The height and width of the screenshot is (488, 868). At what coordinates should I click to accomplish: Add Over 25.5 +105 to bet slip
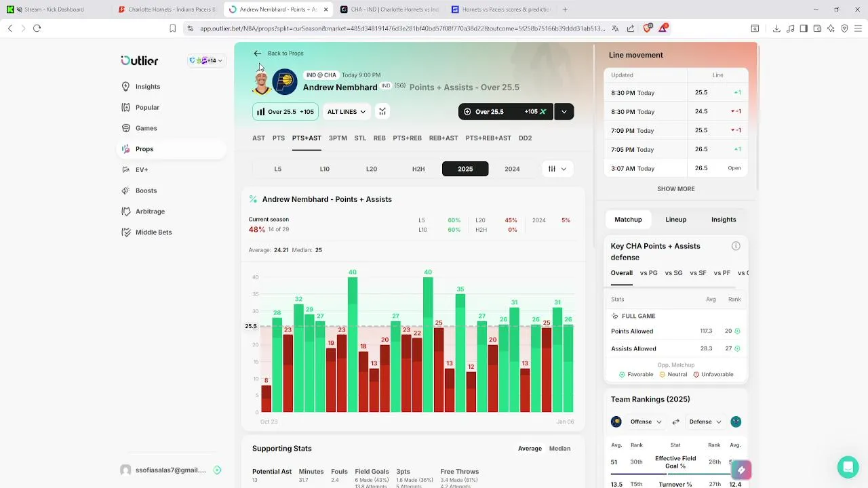(x=506, y=112)
